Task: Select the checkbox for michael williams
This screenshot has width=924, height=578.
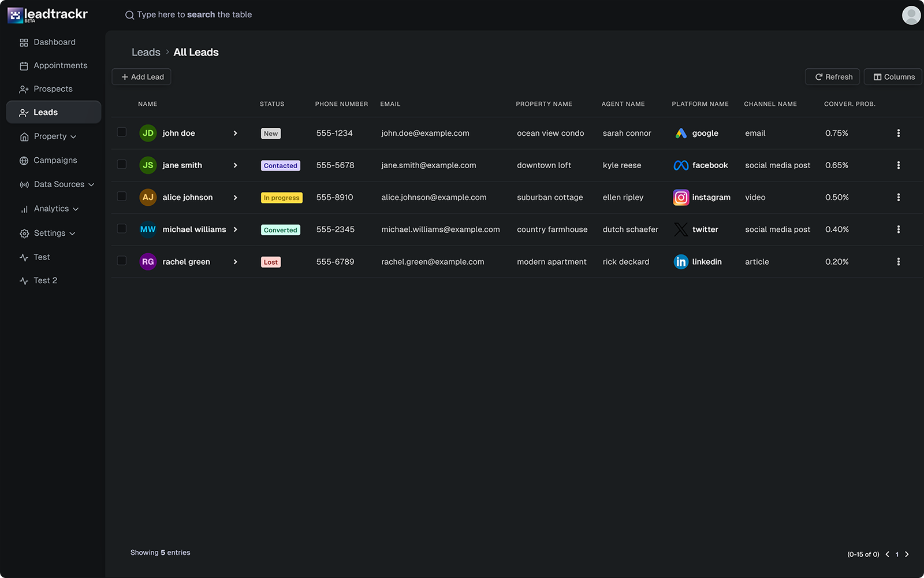Action: [122, 228]
